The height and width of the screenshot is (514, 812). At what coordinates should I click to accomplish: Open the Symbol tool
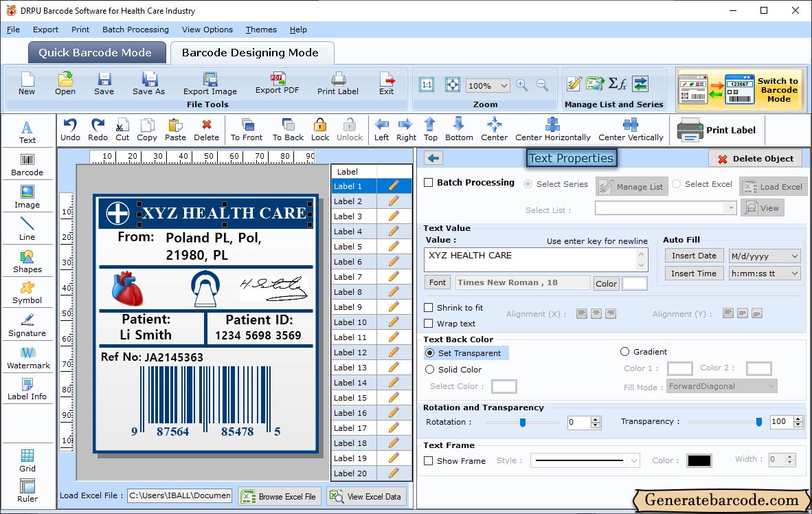pyautogui.click(x=27, y=293)
